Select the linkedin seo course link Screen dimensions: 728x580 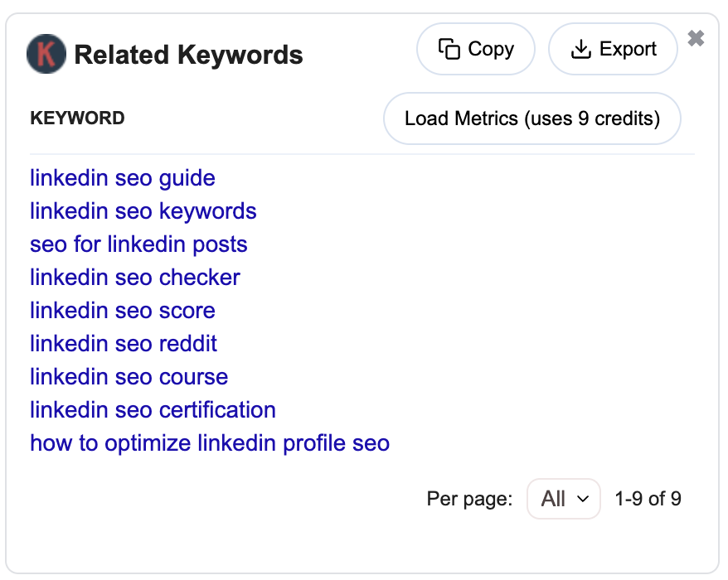click(x=129, y=377)
